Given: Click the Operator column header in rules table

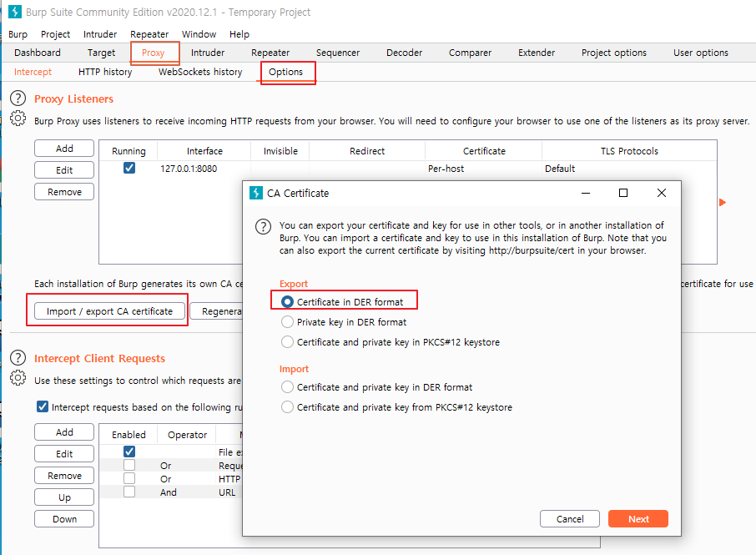Looking at the screenshot, I should [x=187, y=435].
